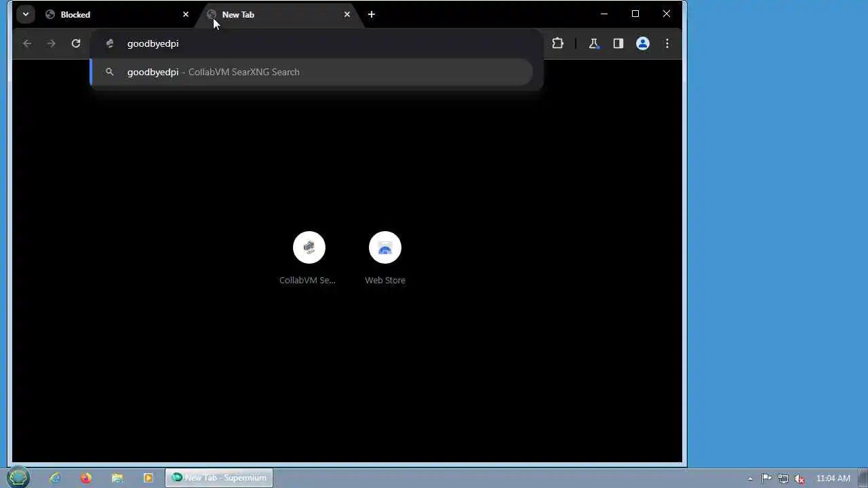Click the search magnifier icon in suggestion

(109, 72)
